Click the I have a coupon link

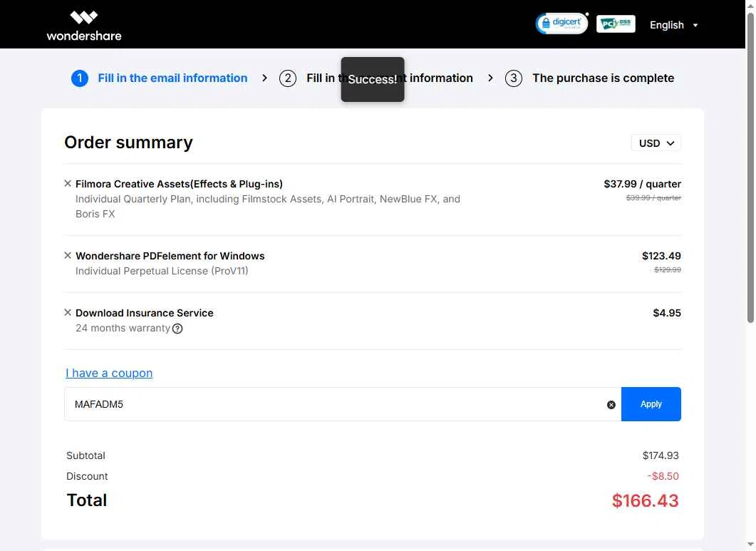click(109, 373)
